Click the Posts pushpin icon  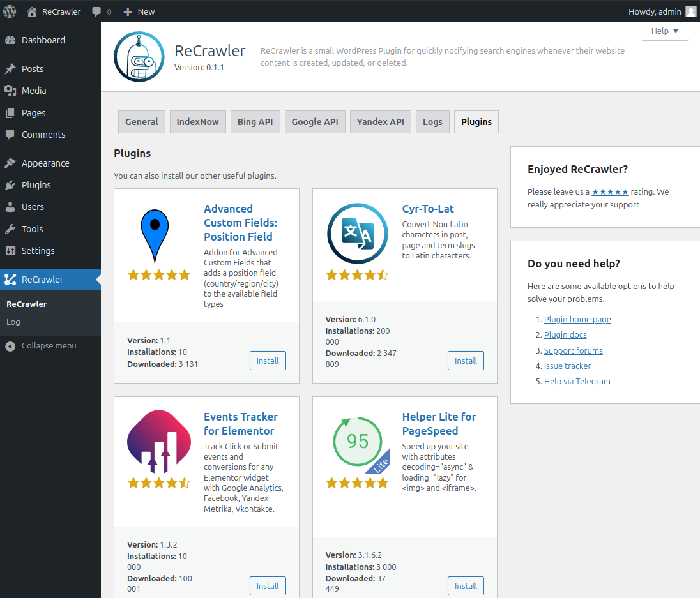click(10, 69)
